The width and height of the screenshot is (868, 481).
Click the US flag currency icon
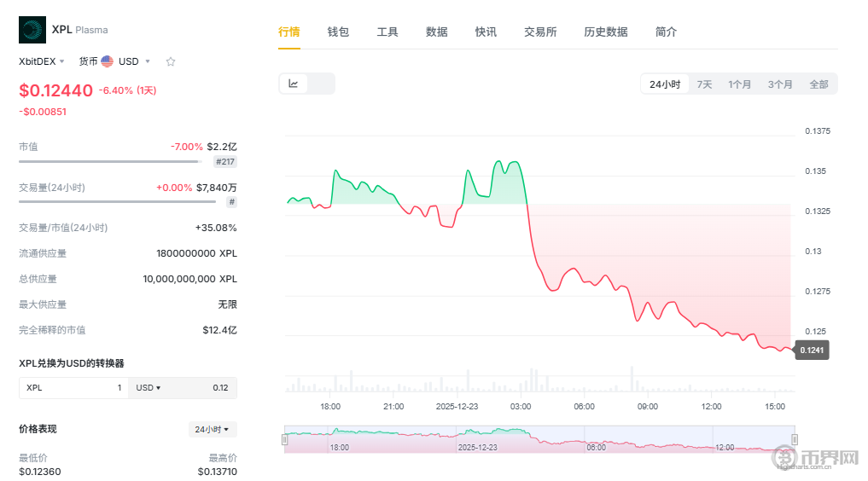coord(107,61)
